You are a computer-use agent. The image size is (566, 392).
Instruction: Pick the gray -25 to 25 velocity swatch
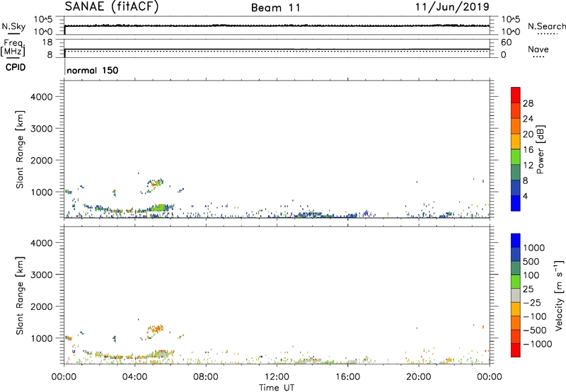click(x=516, y=295)
